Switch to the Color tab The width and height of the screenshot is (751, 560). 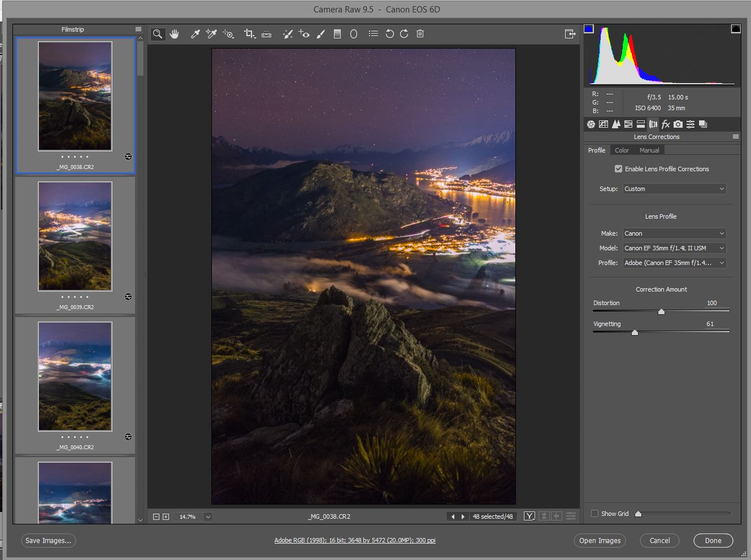[622, 150]
